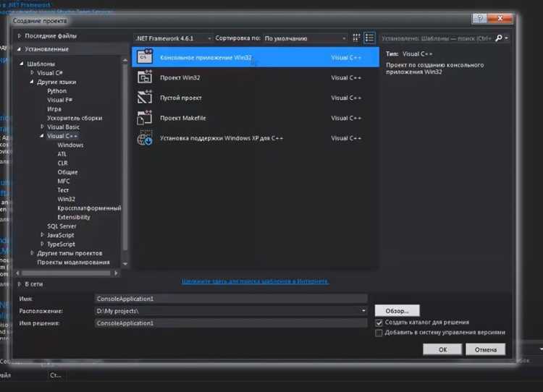Collapse the Другие языки tree node
This screenshot has height=392, width=543.
pos(32,82)
